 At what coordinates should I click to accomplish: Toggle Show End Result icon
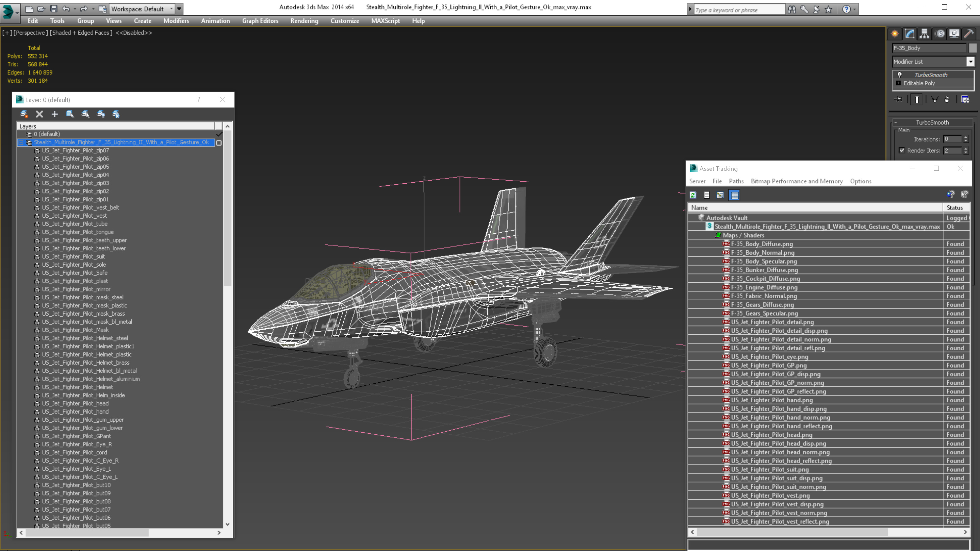tap(917, 99)
